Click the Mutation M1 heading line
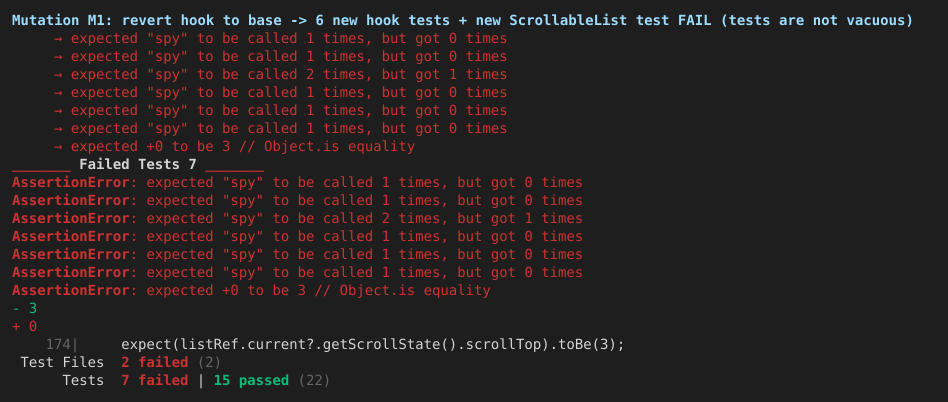948x402 pixels. 463,21
